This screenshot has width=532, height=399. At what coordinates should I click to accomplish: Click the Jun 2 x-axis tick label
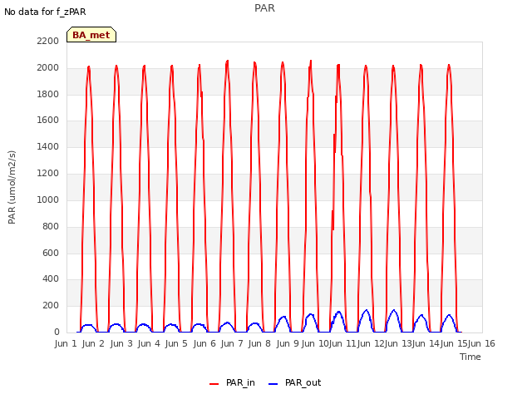[93, 343]
